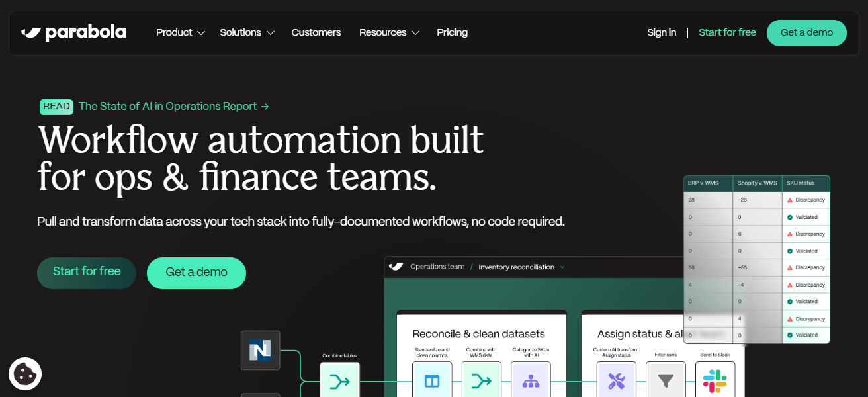Open the Inventory reconciliation dropdown
This screenshot has width=868, height=397.
click(521, 267)
